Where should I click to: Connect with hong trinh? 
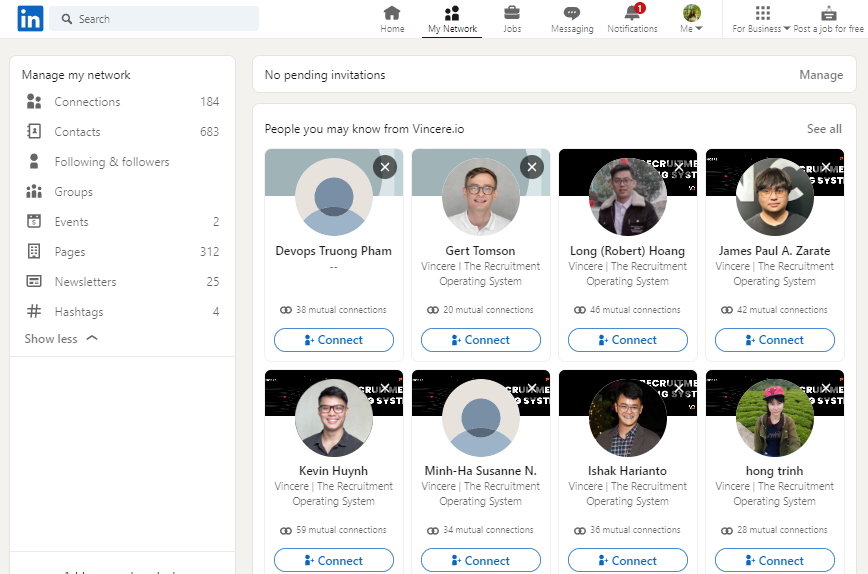(774, 560)
